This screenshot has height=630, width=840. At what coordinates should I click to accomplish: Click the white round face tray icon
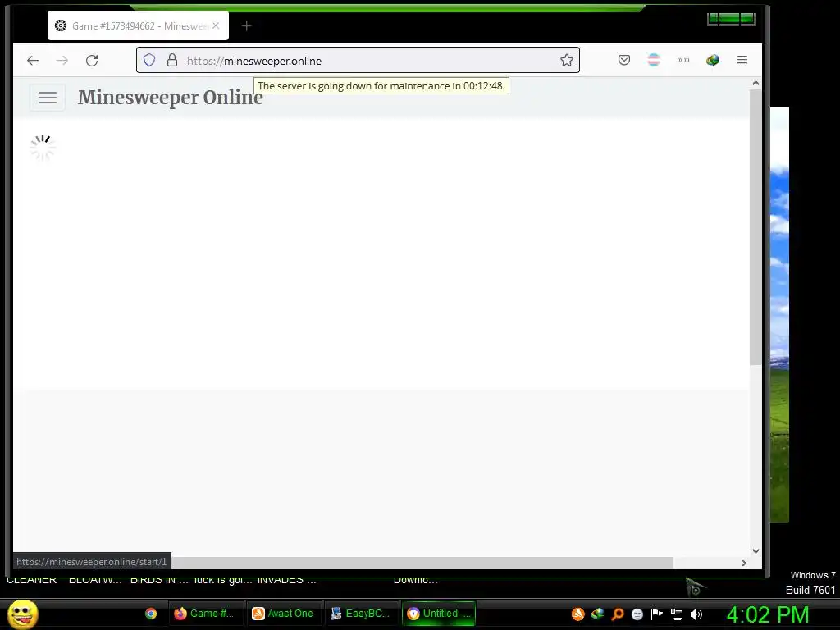point(637,614)
